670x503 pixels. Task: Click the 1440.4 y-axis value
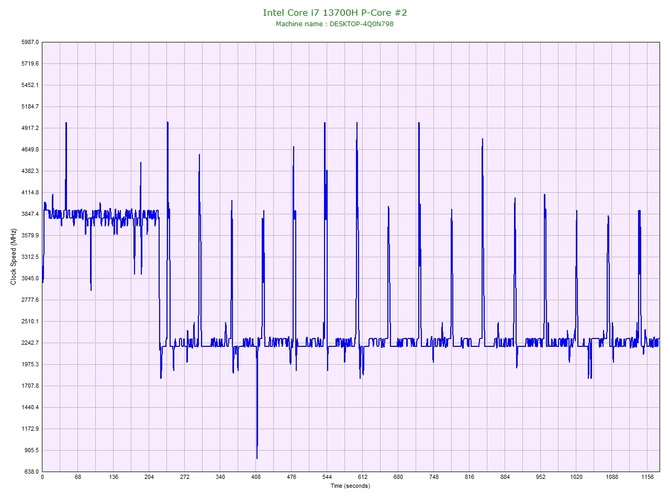tap(30, 407)
